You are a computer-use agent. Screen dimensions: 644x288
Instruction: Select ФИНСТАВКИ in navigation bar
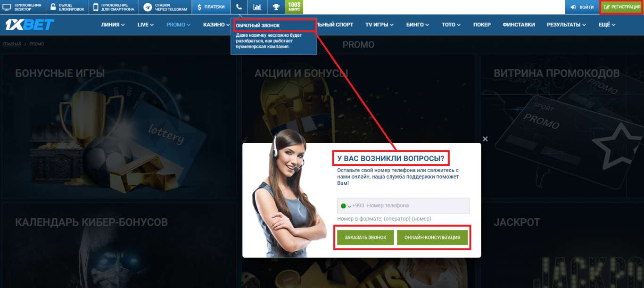[519, 25]
